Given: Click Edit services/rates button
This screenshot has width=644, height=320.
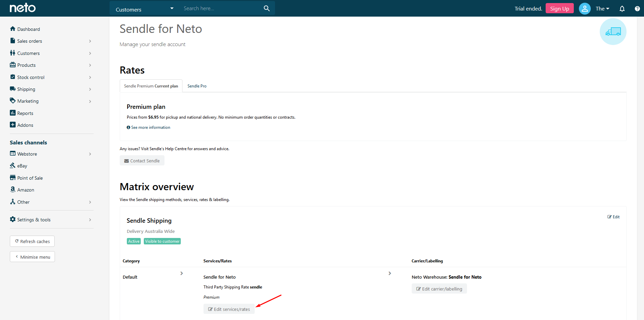Looking at the screenshot, I should click(x=229, y=309).
